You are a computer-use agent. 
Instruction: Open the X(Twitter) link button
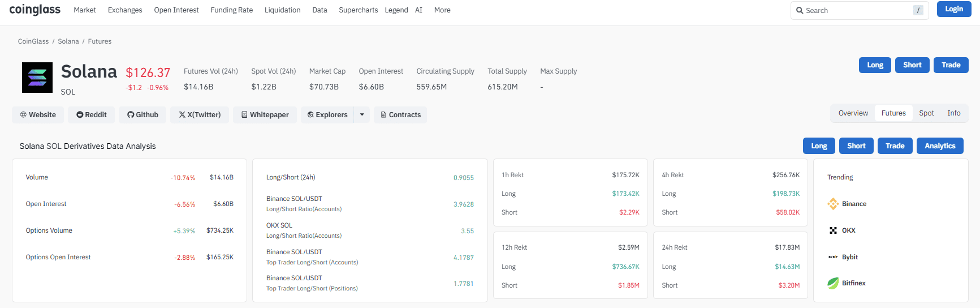200,115
